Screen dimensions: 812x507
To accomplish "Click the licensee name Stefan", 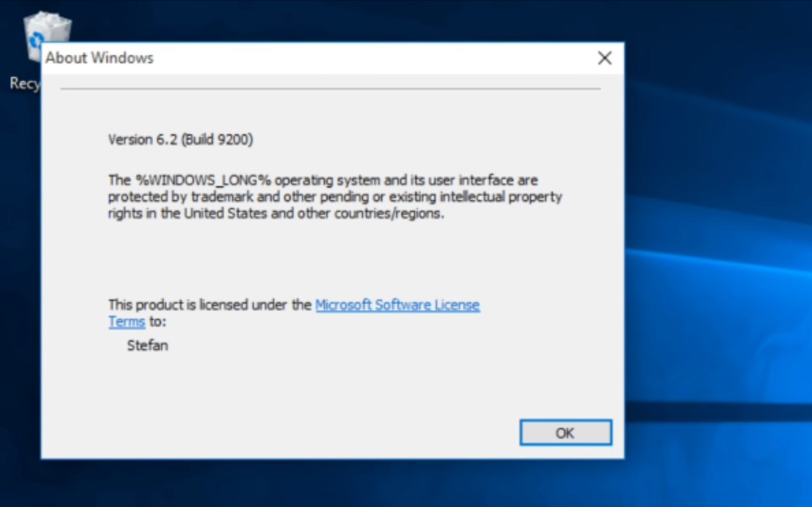I will click(147, 346).
